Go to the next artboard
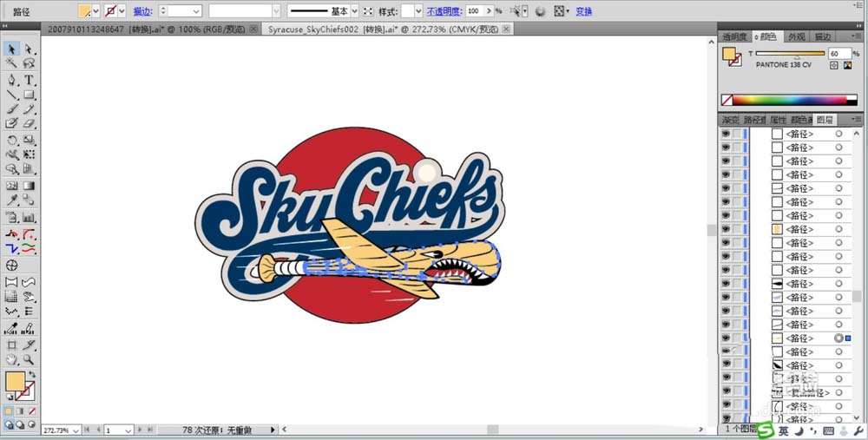Viewport: 868px width, 440px height. (x=140, y=430)
